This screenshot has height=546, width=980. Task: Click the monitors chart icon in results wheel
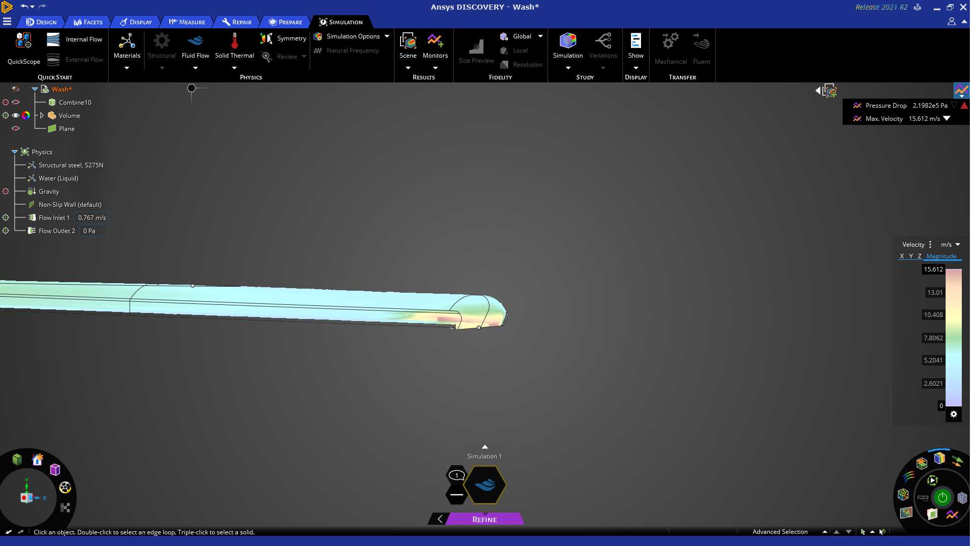tap(952, 515)
